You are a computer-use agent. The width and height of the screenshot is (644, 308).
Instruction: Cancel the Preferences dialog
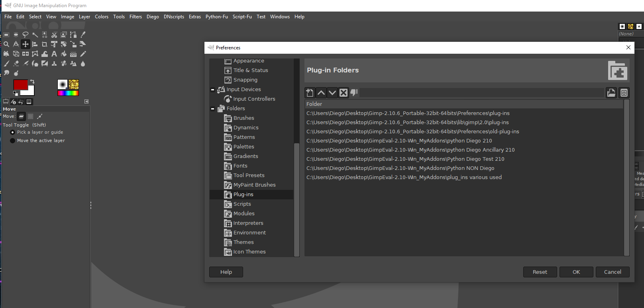point(613,272)
